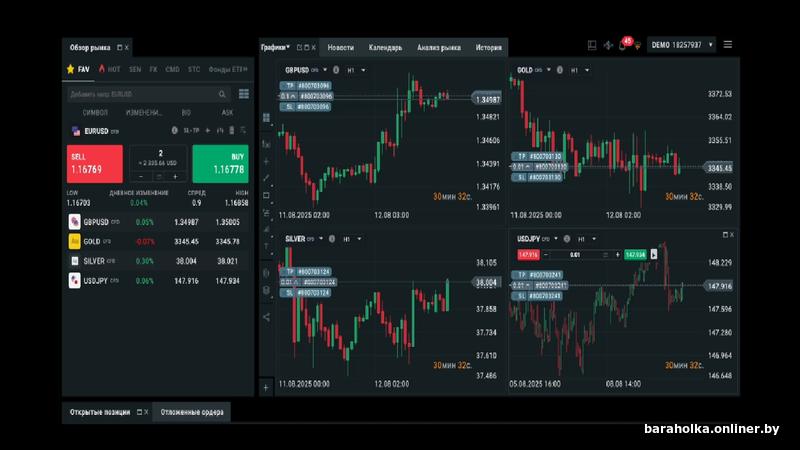Sort by BID column header
Viewport: 800px width, 450px height.
[186, 113]
